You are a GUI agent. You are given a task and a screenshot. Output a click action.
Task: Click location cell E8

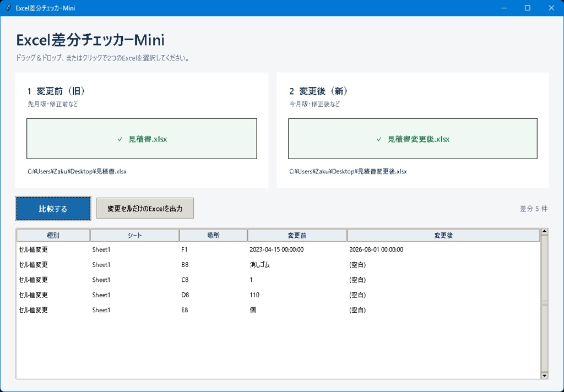pyautogui.click(x=185, y=310)
